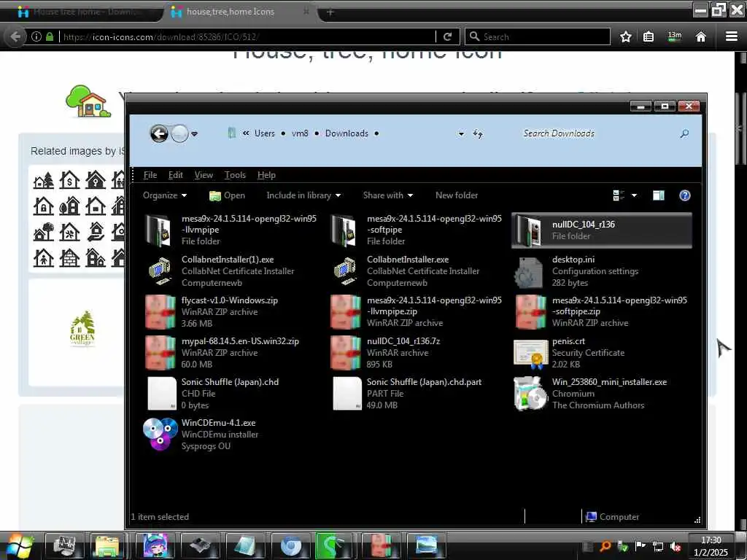This screenshot has height=560, width=747.
Task: Open Explorer recent locations arrow next to forward
Action: (x=194, y=134)
